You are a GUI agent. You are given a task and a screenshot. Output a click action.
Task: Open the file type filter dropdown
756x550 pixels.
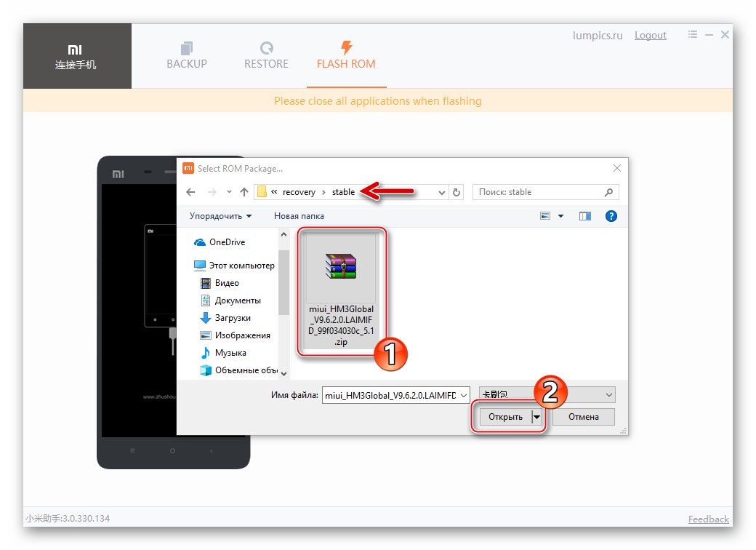[547, 394]
